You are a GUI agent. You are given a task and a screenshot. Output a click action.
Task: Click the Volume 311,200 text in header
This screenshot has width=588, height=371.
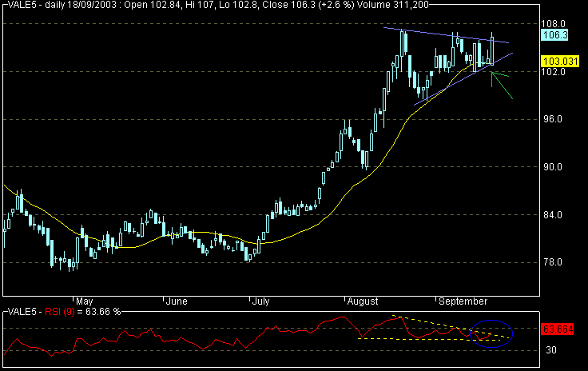click(392, 5)
